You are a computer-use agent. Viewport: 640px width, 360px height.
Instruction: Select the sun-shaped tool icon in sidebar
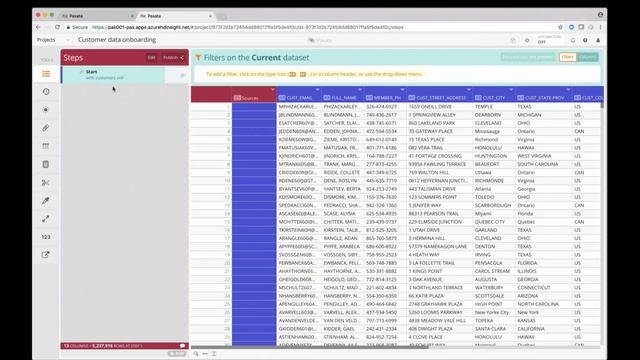point(46,109)
